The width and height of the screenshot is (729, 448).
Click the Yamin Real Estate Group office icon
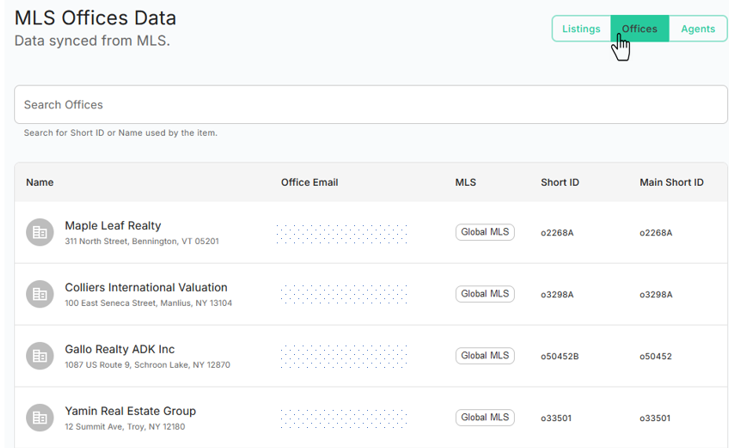40,418
